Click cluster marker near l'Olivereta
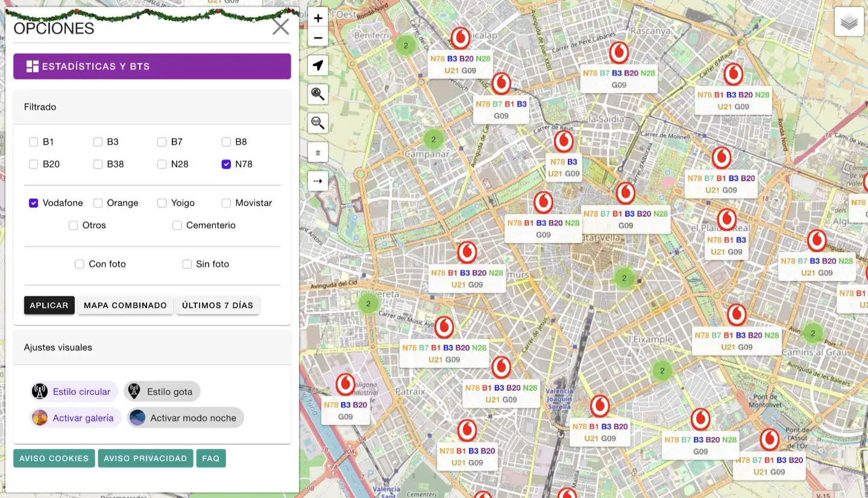868x498 pixels. [368, 303]
